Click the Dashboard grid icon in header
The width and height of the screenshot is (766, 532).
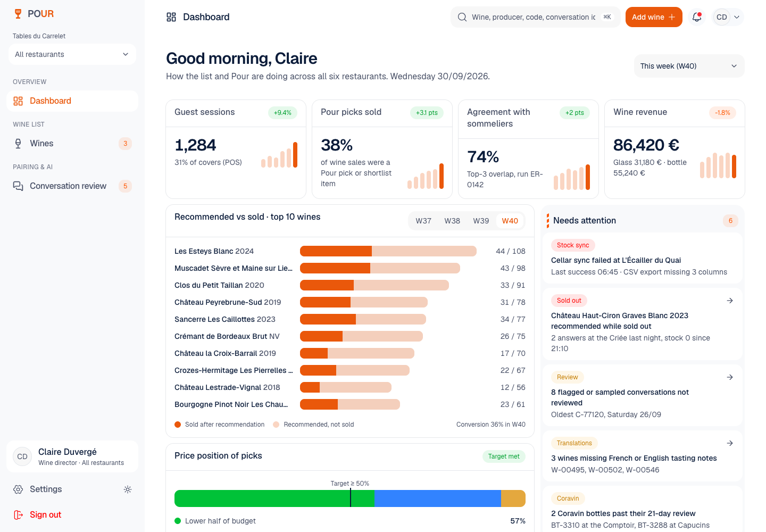[171, 17]
